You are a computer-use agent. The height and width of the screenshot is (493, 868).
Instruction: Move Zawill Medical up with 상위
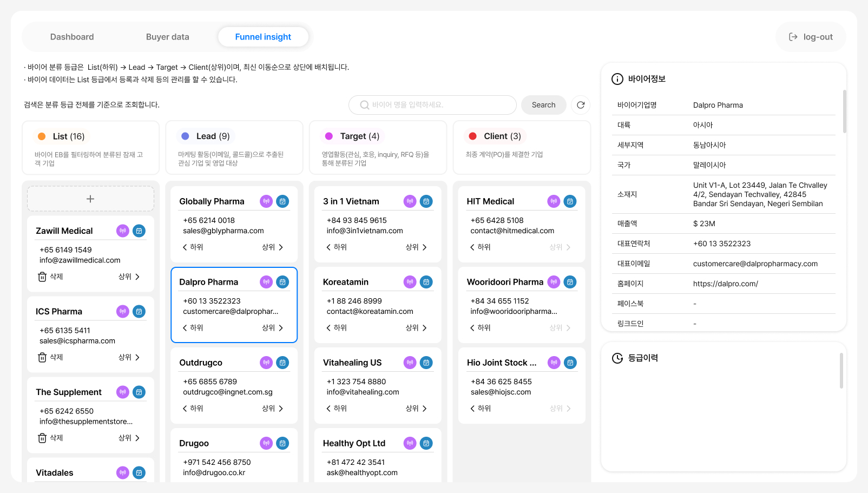coord(129,277)
